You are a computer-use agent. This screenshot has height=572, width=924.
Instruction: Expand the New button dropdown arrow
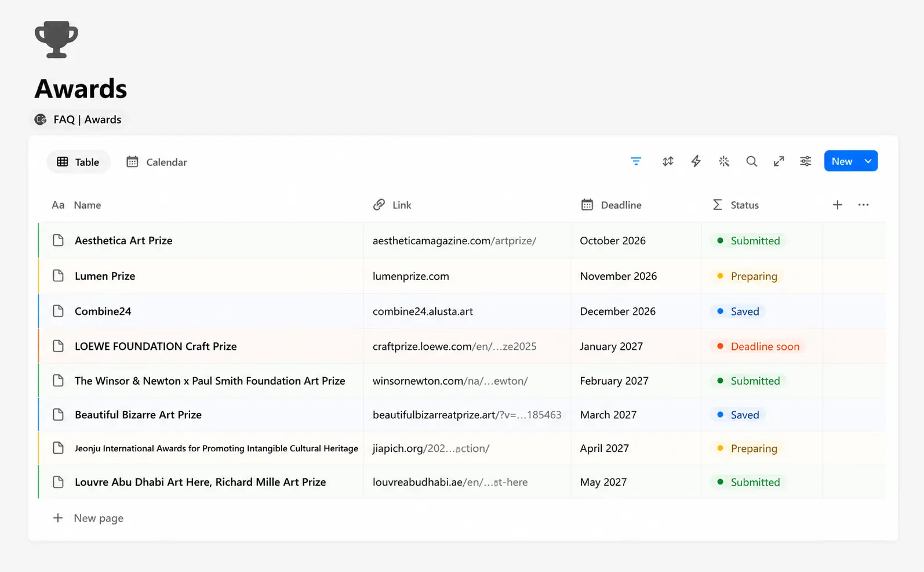tap(868, 161)
